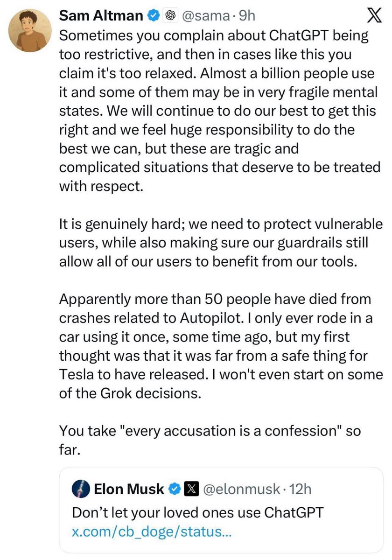Open Sam Altman's profile via display name
The height and width of the screenshot is (560, 392).
pos(101,16)
